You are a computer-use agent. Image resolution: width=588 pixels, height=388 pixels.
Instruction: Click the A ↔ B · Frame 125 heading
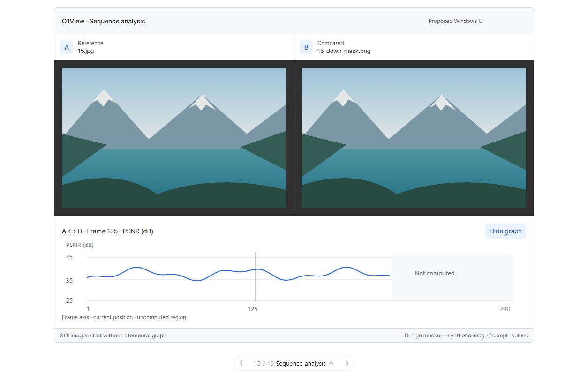click(107, 231)
